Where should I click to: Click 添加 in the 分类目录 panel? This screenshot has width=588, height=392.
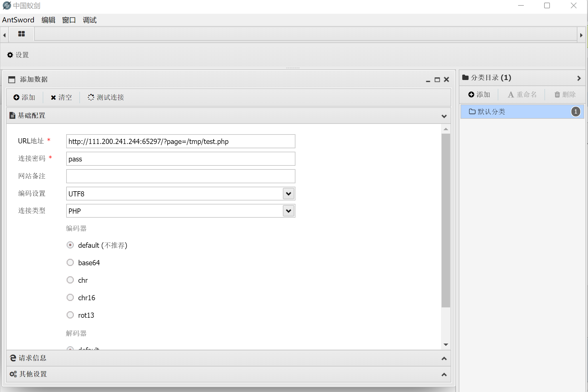coord(479,94)
